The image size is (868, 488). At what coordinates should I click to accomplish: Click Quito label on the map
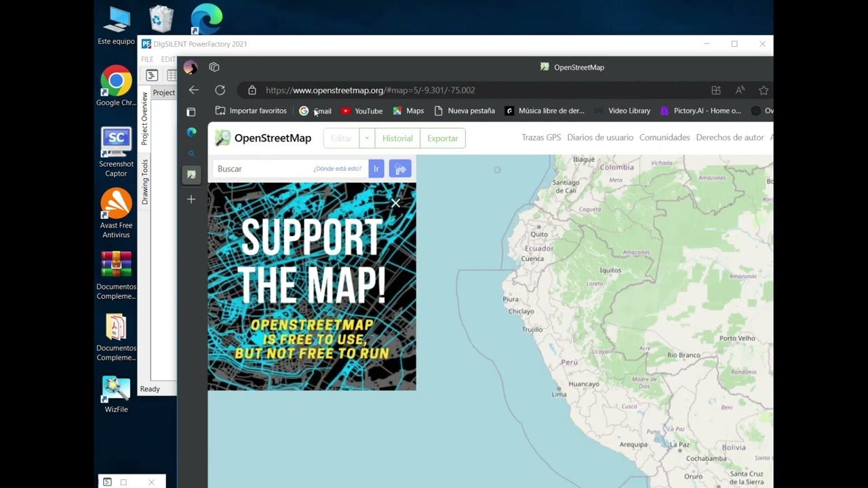(539, 235)
